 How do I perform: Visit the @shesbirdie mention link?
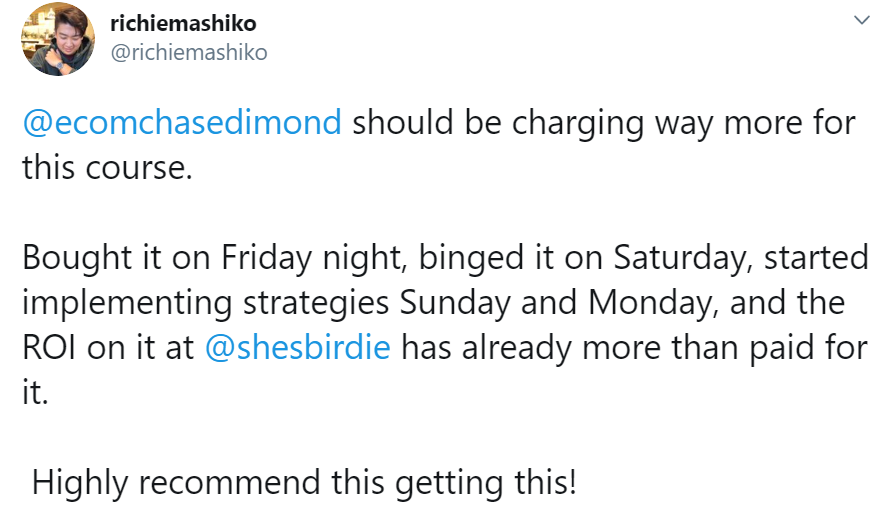tap(297, 347)
